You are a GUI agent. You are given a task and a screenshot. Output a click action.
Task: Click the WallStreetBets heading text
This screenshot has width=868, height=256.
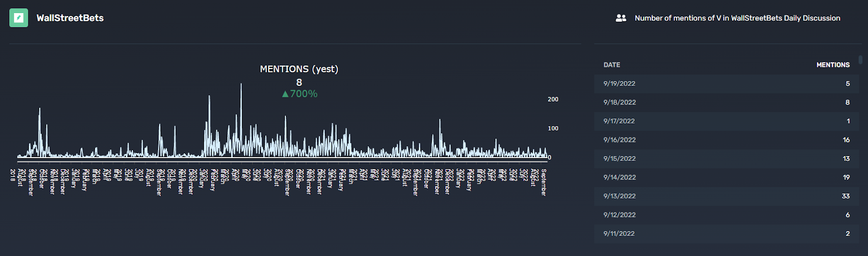click(x=70, y=18)
